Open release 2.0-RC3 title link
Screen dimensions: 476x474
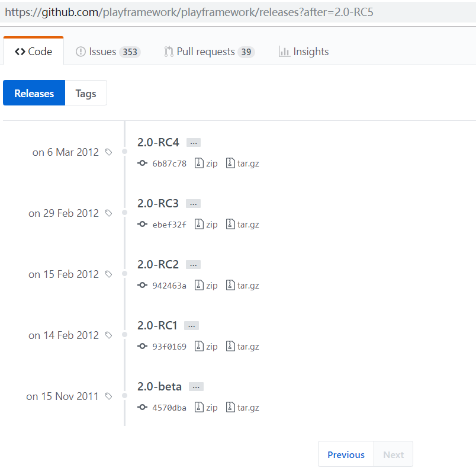point(158,203)
